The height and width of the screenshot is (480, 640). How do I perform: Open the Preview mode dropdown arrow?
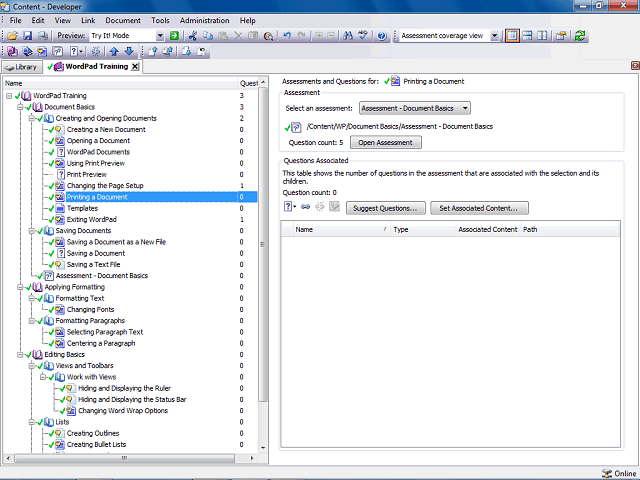(x=160, y=36)
